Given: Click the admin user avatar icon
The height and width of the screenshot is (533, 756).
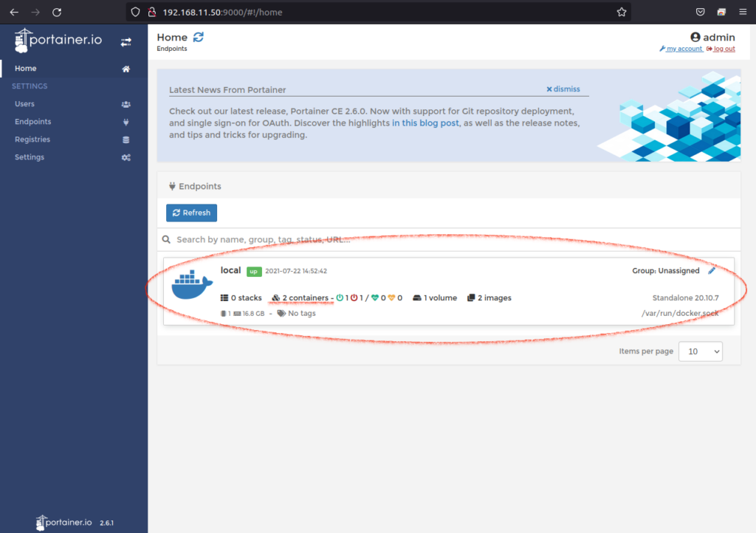Looking at the screenshot, I should (695, 37).
